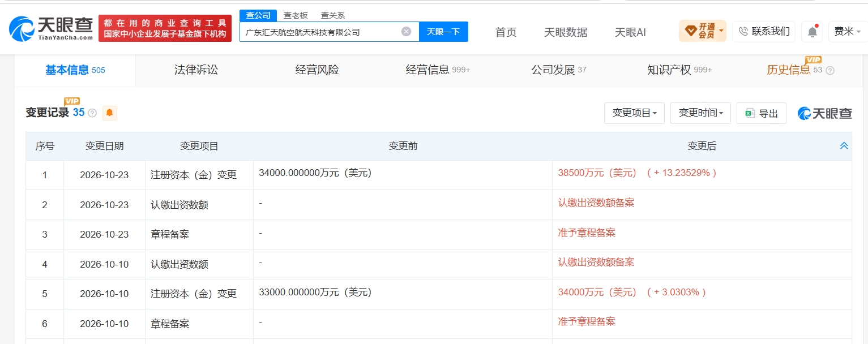This screenshot has height=344, width=868.
Task: Open the 知识产权 tab
Action: click(x=679, y=70)
